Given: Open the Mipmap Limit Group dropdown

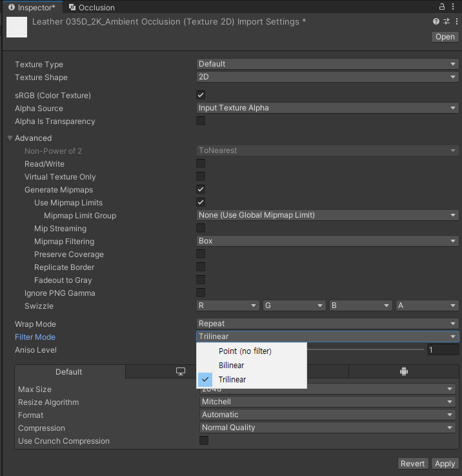Looking at the screenshot, I should 327,215.
